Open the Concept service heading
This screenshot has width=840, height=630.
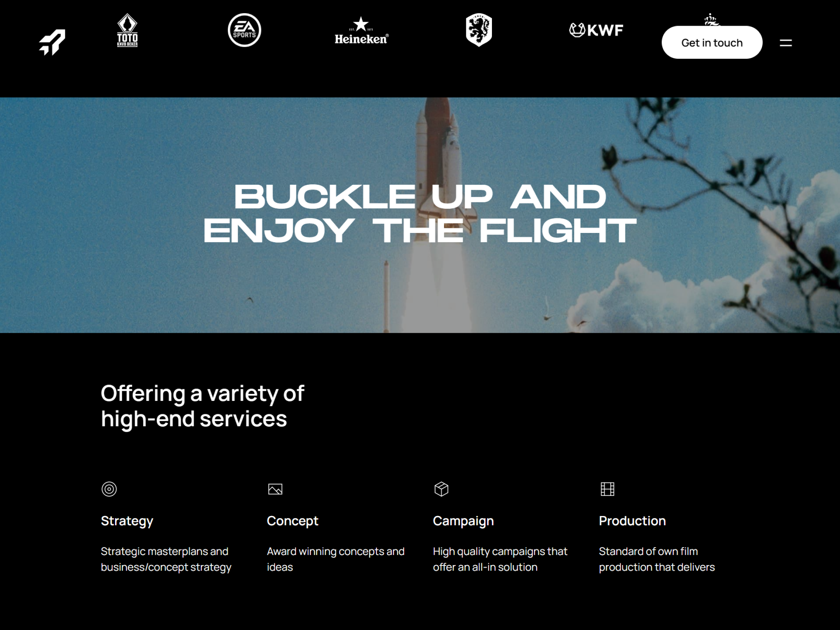click(292, 521)
